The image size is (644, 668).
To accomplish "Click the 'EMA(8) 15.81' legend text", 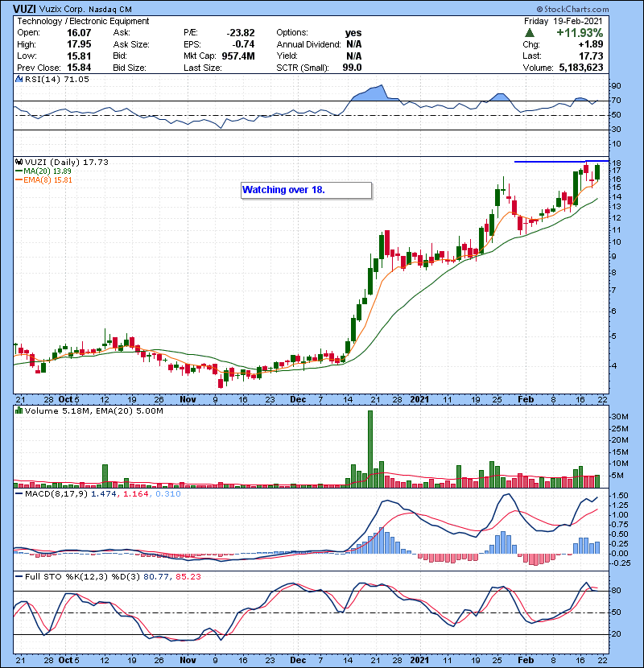I will [47, 180].
